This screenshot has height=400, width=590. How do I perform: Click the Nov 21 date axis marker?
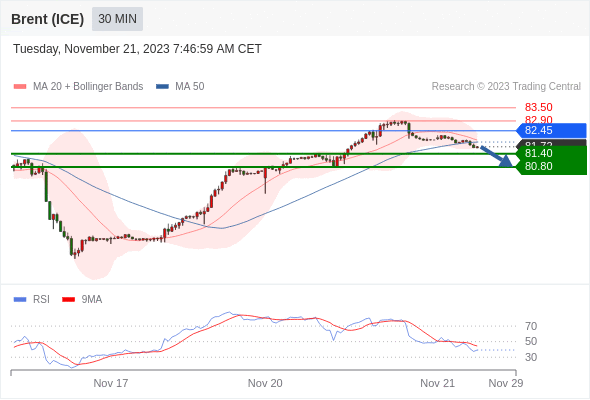(x=437, y=383)
